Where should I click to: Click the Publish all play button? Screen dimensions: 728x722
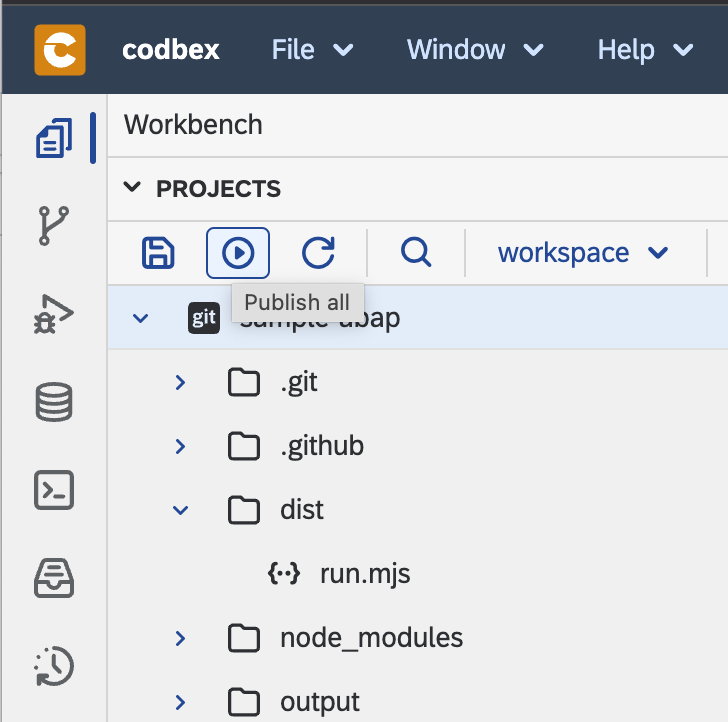click(x=238, y=253)
